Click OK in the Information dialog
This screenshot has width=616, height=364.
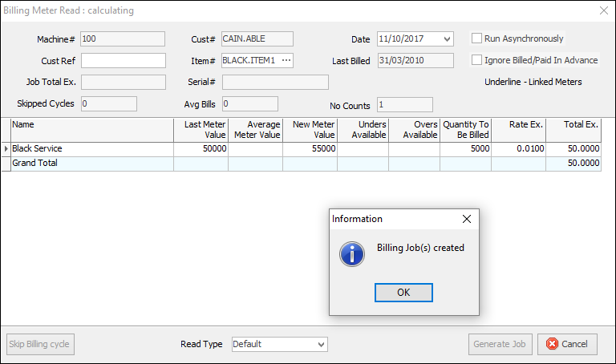pyautogui.click(x=403, y=293)
